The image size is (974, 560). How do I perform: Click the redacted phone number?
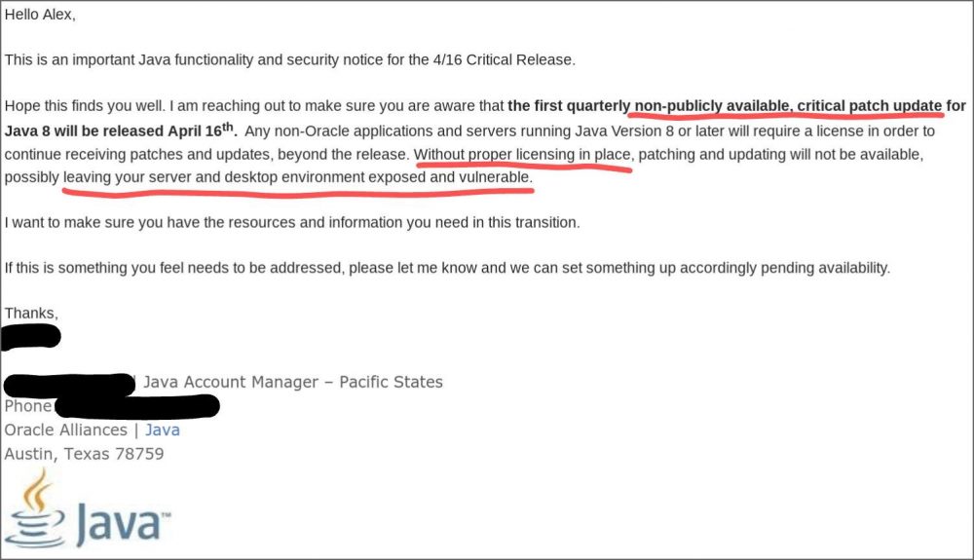(x=137, y=407)
